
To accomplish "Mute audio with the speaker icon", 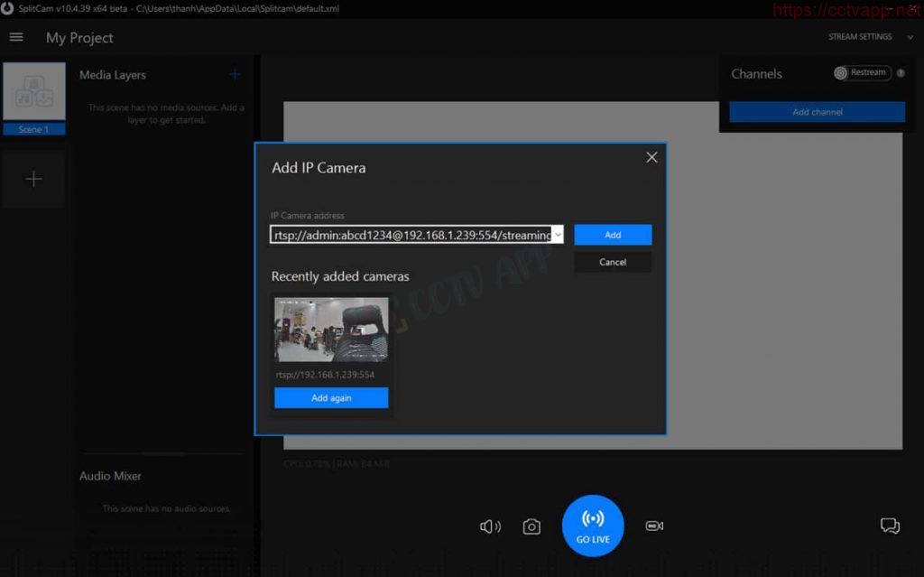I will click(490, 526).
